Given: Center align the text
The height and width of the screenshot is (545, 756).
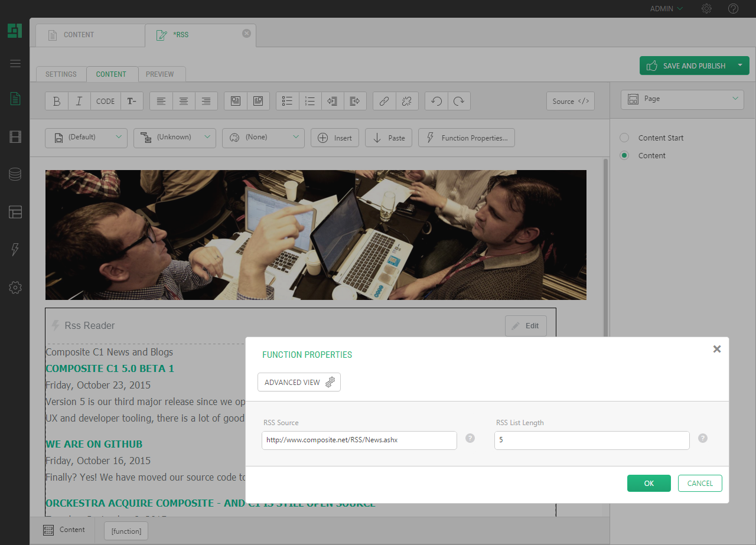Looking at the screenshot, I should coord(184,101).
